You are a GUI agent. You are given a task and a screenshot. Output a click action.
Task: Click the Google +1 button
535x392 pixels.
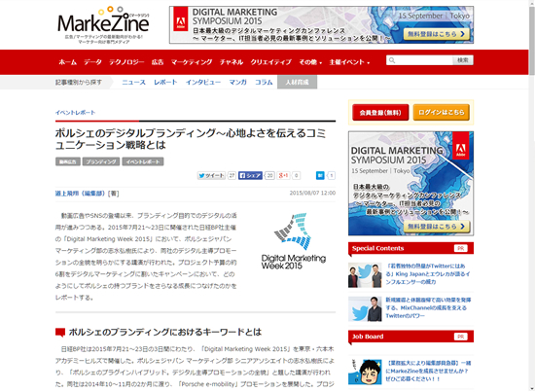283,175
